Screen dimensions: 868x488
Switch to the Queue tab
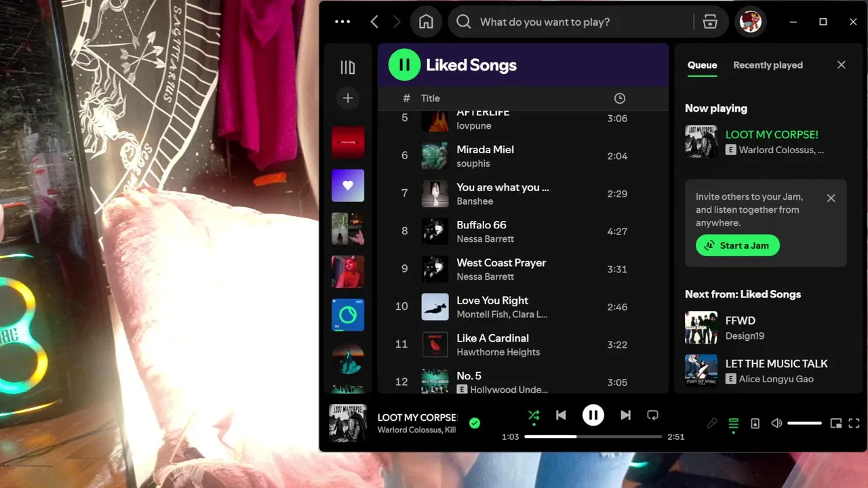pos(702,65)
